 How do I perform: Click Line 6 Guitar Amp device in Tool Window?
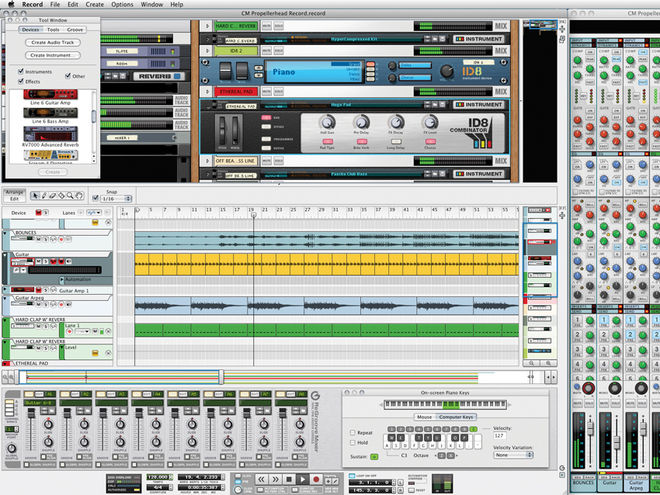[50, 97]
